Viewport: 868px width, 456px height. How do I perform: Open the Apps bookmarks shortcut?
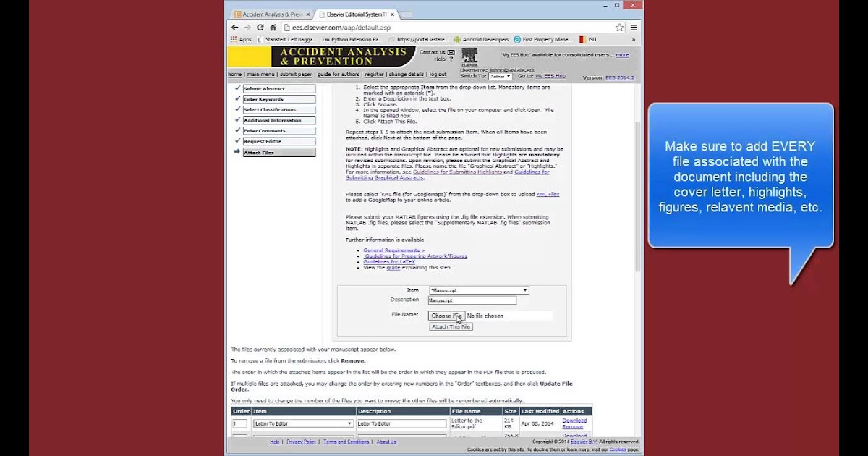(x=241, y=39)
